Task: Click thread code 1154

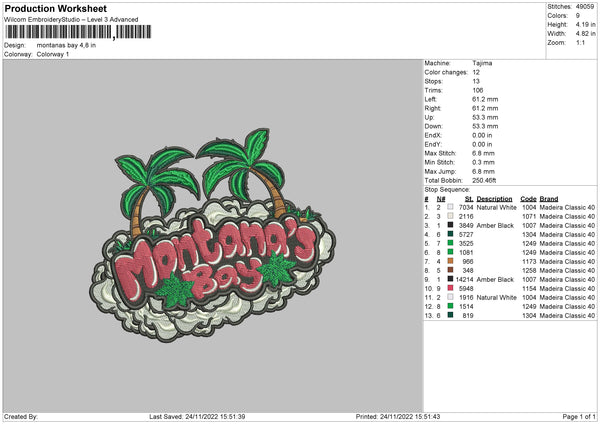Action: [x=529, y=289]
